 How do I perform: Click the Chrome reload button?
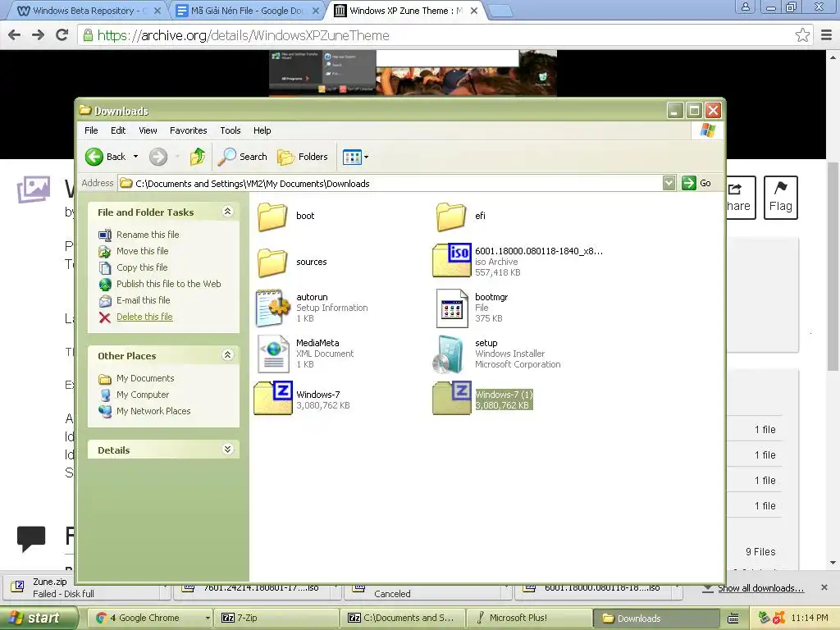tap(62, 34)
